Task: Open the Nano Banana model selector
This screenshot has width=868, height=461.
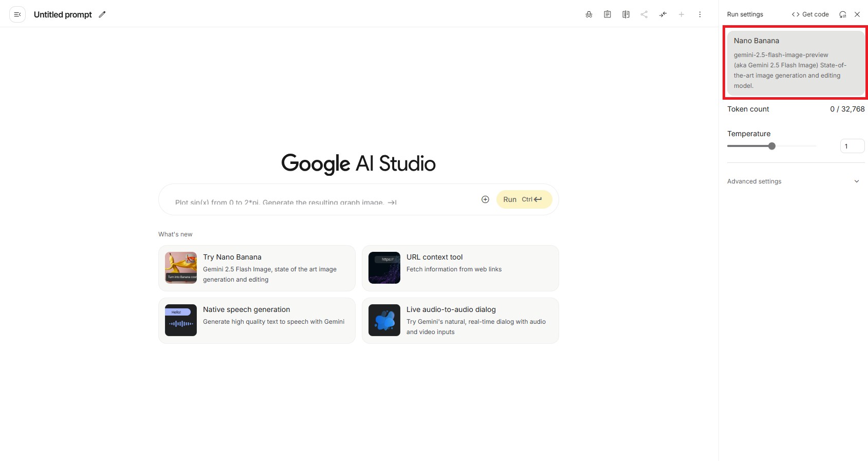Action: pyautogui.click(x=795, y=63)
